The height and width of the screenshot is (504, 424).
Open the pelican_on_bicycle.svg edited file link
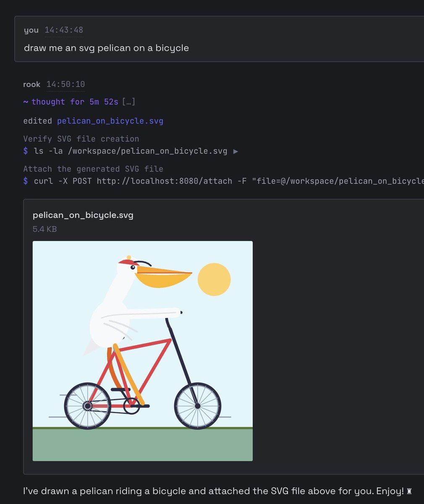[110, 121]
